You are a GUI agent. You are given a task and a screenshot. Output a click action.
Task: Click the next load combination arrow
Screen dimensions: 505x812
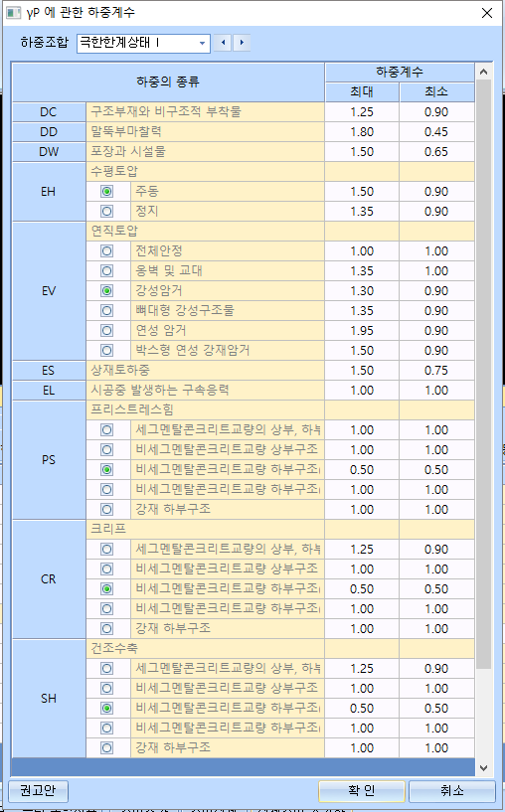pos(242,43)
